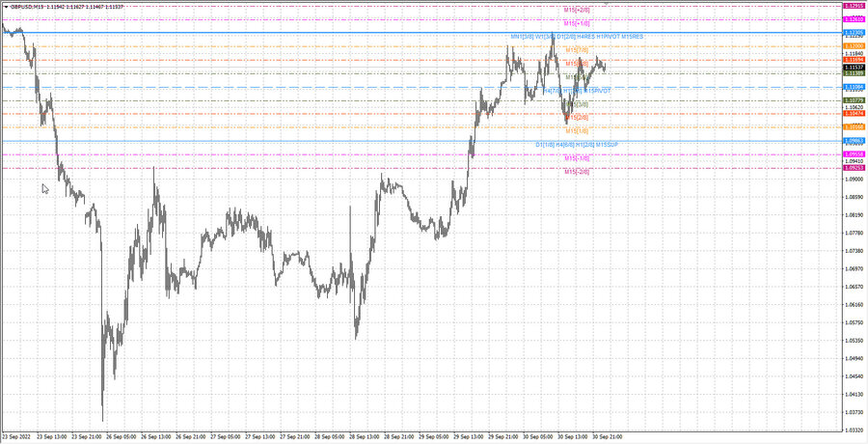This screenshot has width=868, height=444.
Task: Select the M15[1/8] level label
Action: pyautogui.click(x=577, y=131)
